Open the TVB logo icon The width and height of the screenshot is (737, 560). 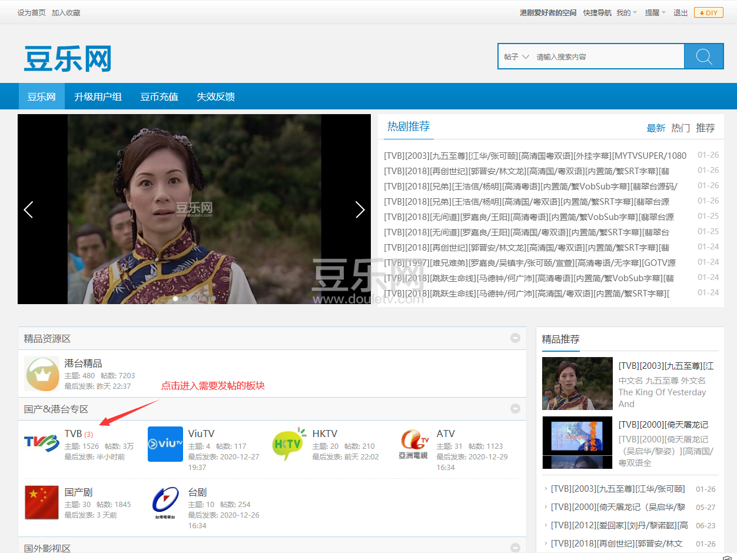(42, 444)
